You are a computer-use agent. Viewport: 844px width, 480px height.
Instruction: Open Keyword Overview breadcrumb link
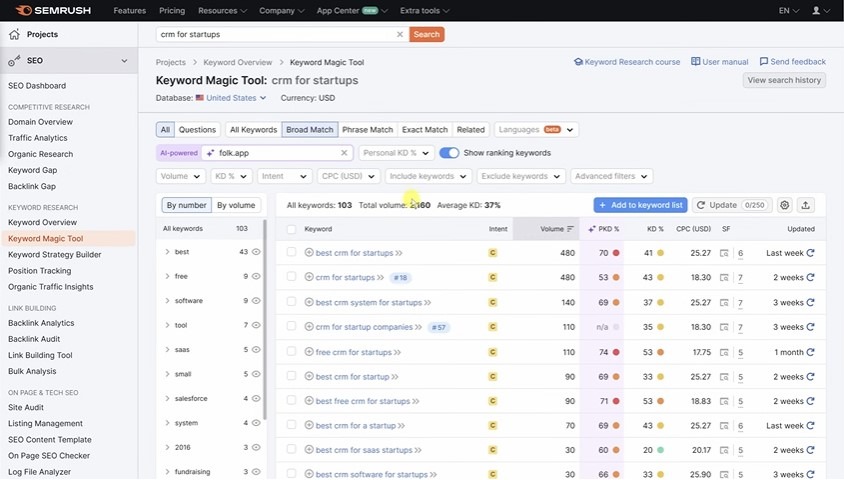point(237,62)
